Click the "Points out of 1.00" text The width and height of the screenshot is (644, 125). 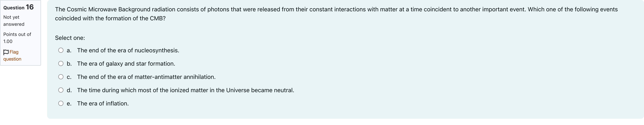pos(17,38)
